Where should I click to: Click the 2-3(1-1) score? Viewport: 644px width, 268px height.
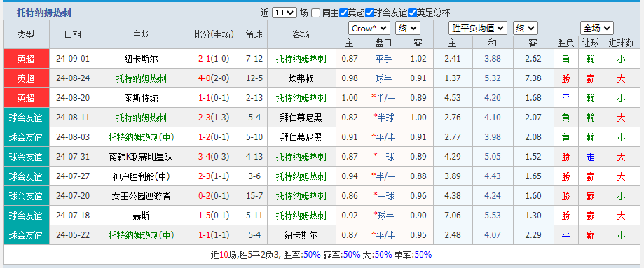click(214, 176)
